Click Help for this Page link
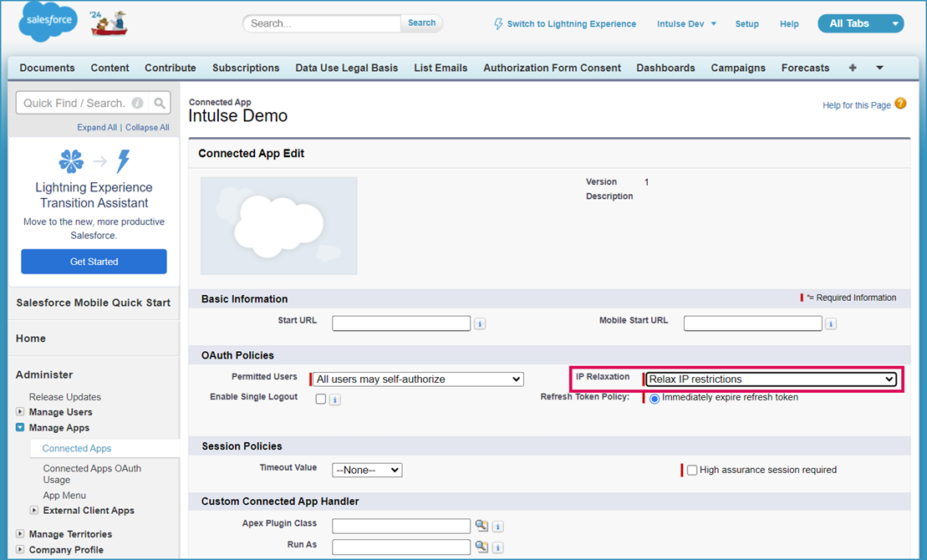The height and width of the screenshot is (560, 927). pyautogui.click(x=857, y=105)
